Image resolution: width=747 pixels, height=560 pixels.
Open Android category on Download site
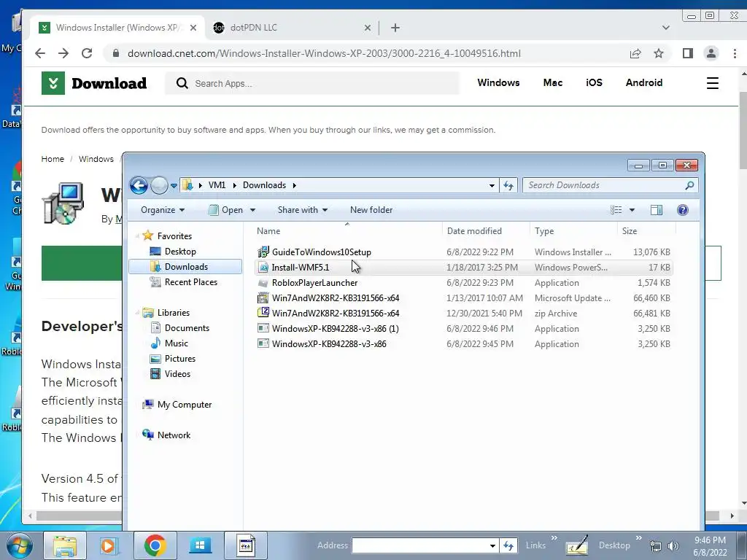point(643,82)
